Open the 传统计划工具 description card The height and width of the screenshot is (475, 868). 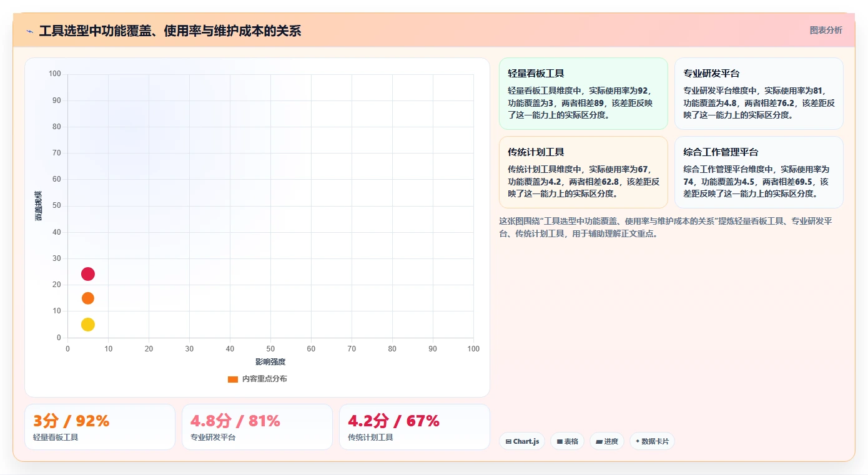click(x=583, y=172)
